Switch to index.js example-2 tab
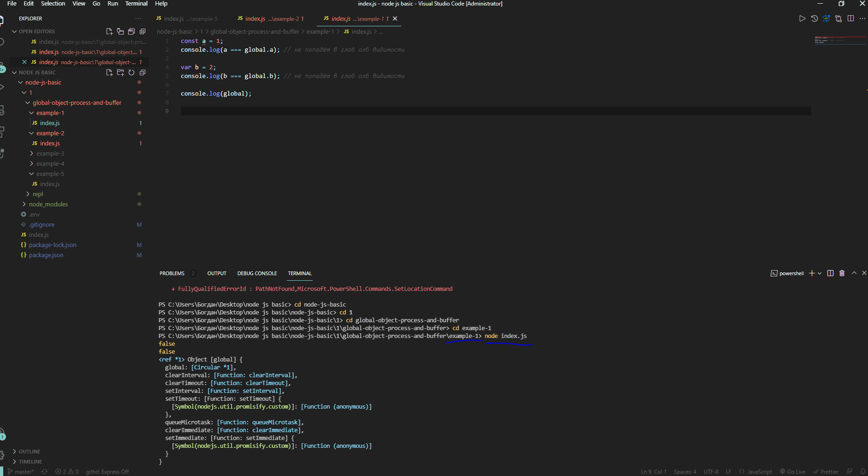The image size is (868, 476). coord(271,18)
